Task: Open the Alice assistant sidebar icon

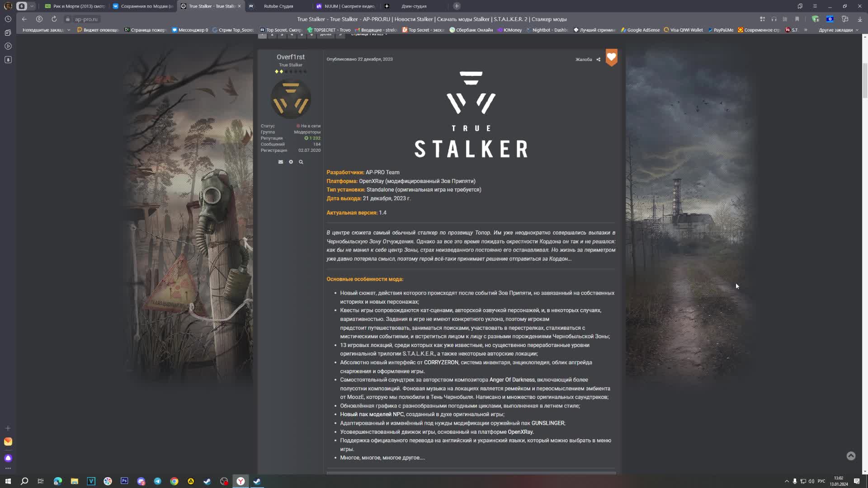Action: (x=8, y=458)
